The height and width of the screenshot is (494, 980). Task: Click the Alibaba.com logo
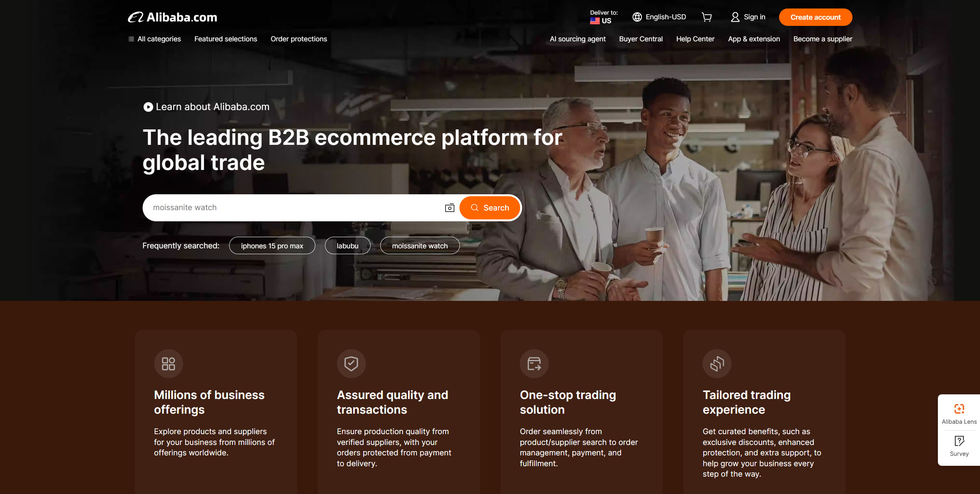(x=172, y=17)
